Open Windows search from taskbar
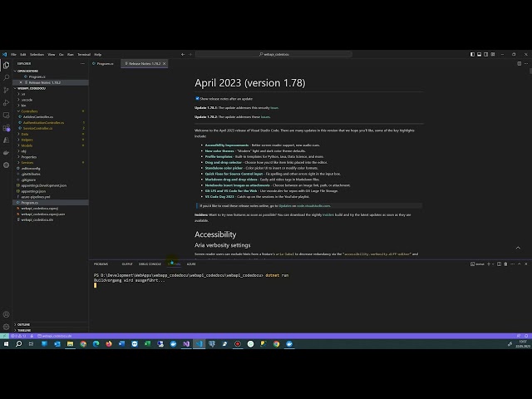This screenshot has height=399, width=532. pos(18,343)
